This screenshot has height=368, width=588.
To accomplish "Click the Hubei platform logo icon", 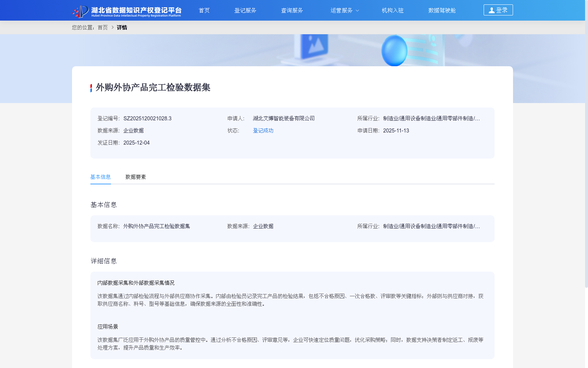I will pyautogui.click(x=80, y=11).
